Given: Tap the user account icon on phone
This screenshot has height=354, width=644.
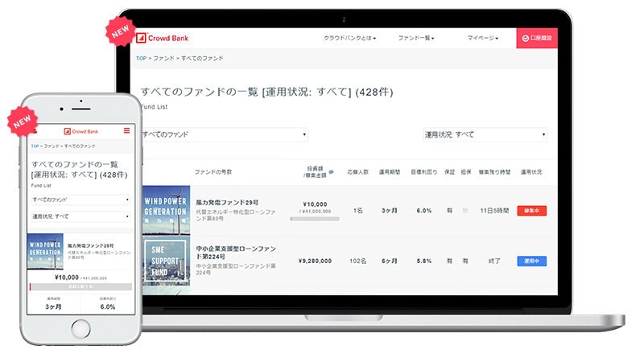Looking at the screenshot, I should (35, 131).
